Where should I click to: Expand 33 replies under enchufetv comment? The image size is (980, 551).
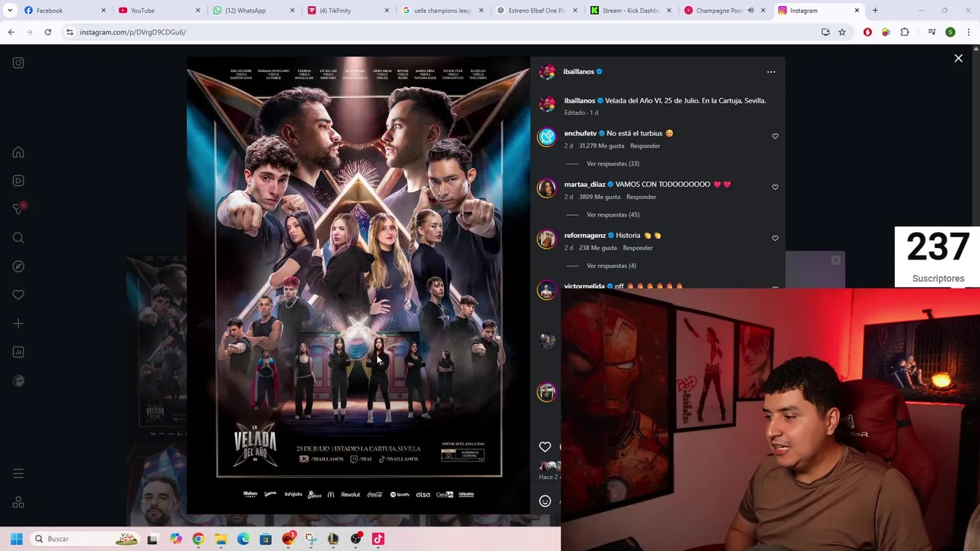pyautogui.click(x=612, y=164)
